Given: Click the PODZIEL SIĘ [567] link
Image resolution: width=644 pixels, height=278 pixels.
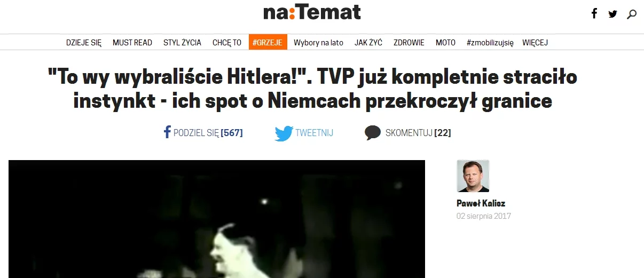Looking at the screenshot, I should (208, 133).
